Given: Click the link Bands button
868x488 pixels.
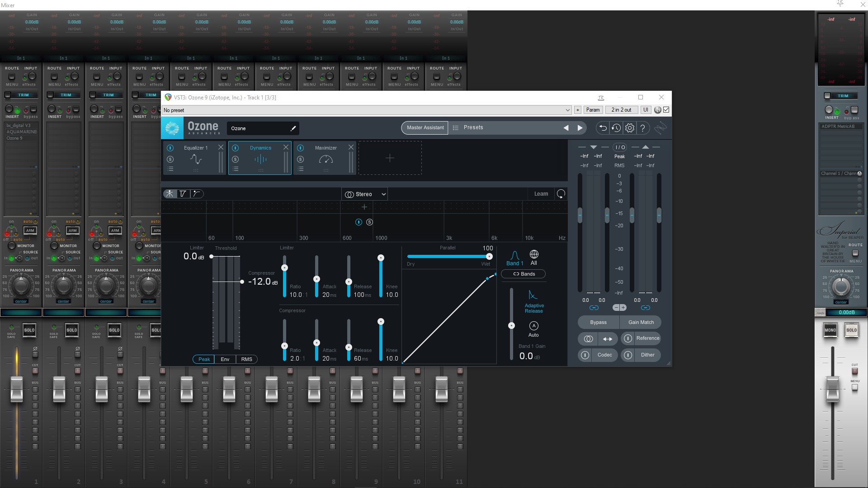Looking at the screenshot, I should click(523, 274).
